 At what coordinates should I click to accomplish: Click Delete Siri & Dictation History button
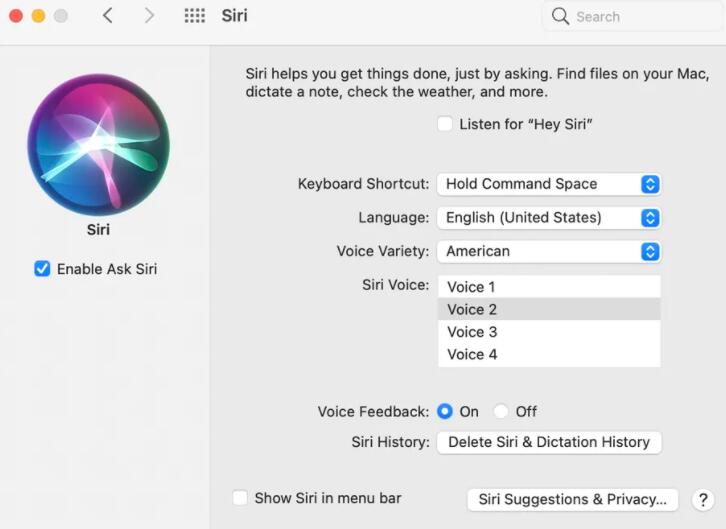click(549, 442)
